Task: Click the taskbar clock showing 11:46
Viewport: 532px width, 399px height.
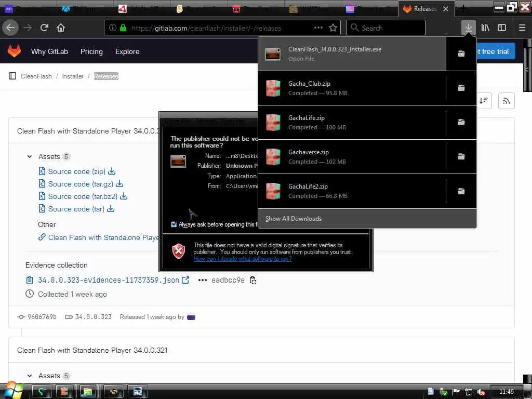Action: coord(506,392)
